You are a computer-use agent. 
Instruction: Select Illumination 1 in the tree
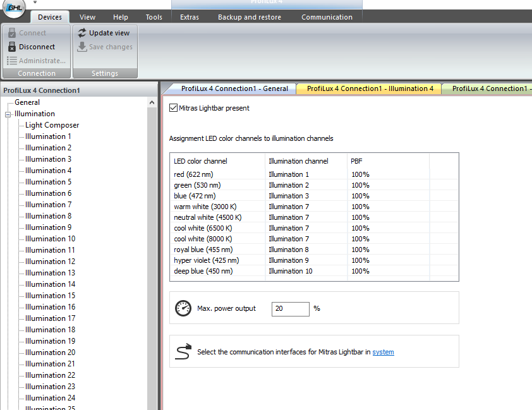click(48, 136)
